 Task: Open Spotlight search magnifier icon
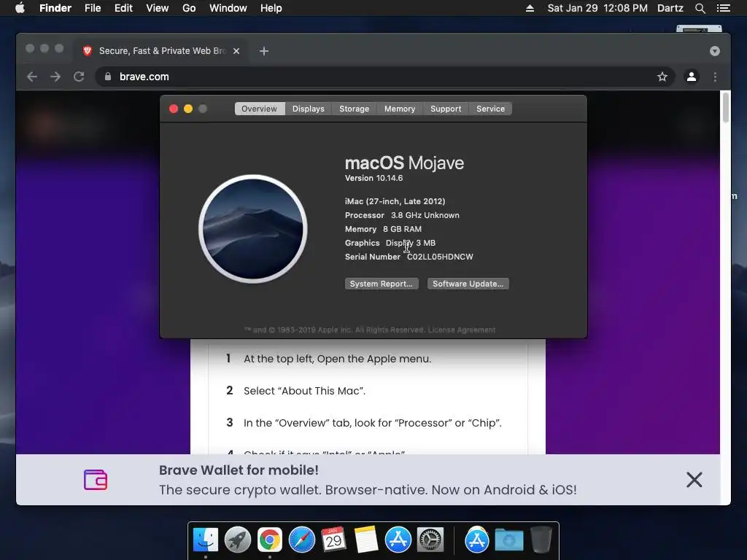[x=700, y=8]
